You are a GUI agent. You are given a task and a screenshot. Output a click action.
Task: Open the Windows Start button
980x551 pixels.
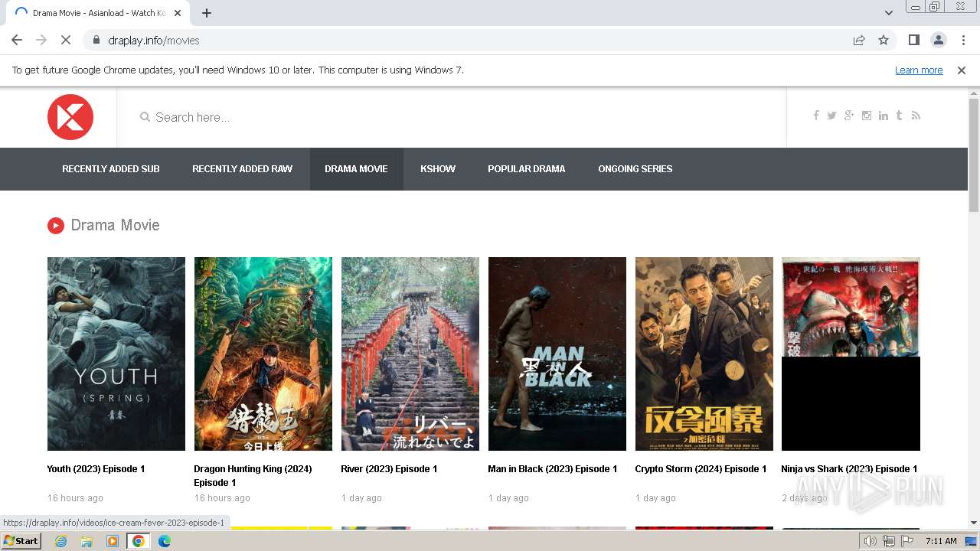[21, 541]
